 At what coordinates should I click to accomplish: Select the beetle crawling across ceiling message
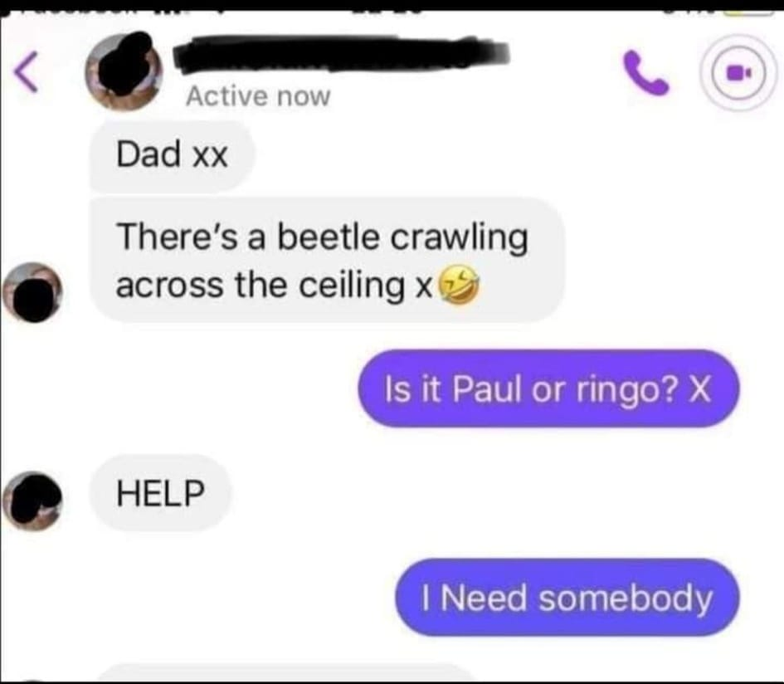(x=327, y=260)
